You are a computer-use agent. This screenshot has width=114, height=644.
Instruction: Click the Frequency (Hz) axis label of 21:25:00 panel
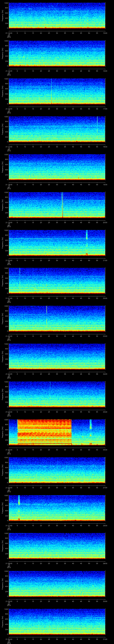pos(3,432)
